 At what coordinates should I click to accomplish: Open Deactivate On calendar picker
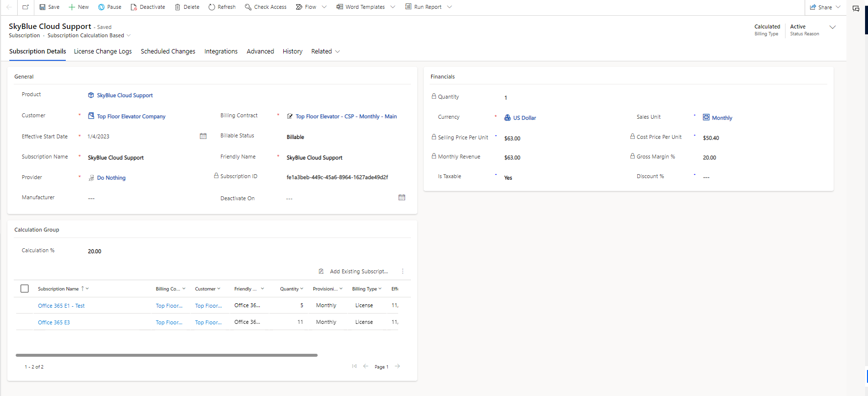pos(402,197)
